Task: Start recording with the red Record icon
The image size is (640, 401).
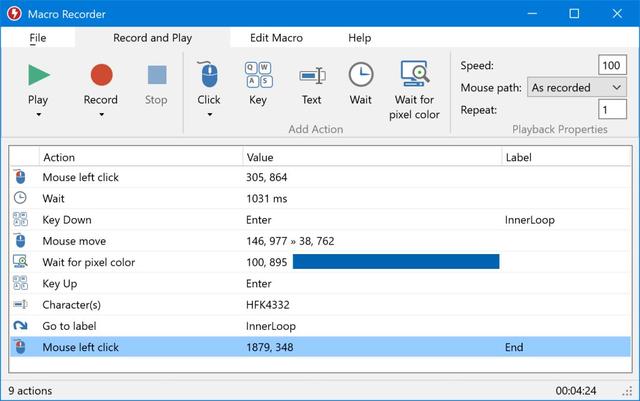Action: [x=101, y=75]
